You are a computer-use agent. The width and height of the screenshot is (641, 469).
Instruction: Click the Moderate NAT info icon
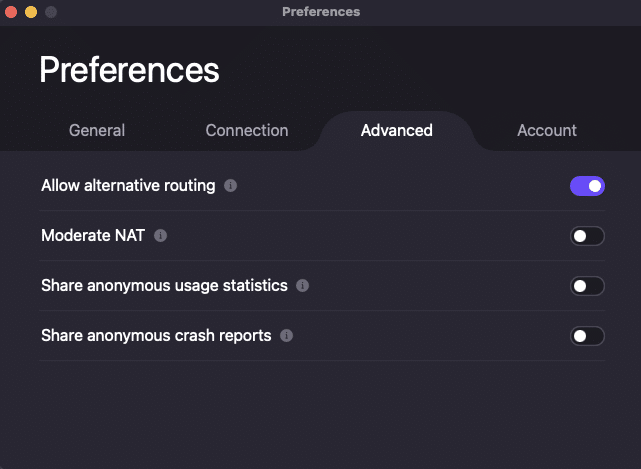coord(160,236)
